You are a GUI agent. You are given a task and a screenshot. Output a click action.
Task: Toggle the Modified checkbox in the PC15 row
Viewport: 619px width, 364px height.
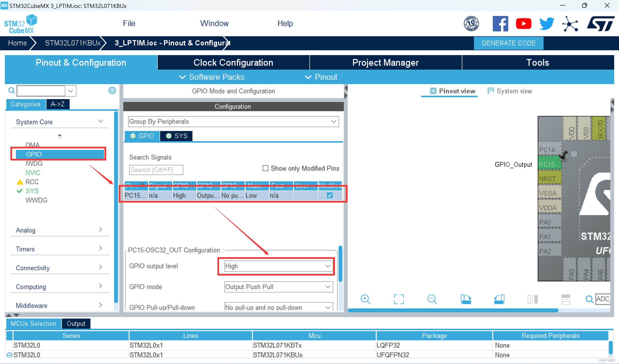pyautogui.click(x=330, y=196)
